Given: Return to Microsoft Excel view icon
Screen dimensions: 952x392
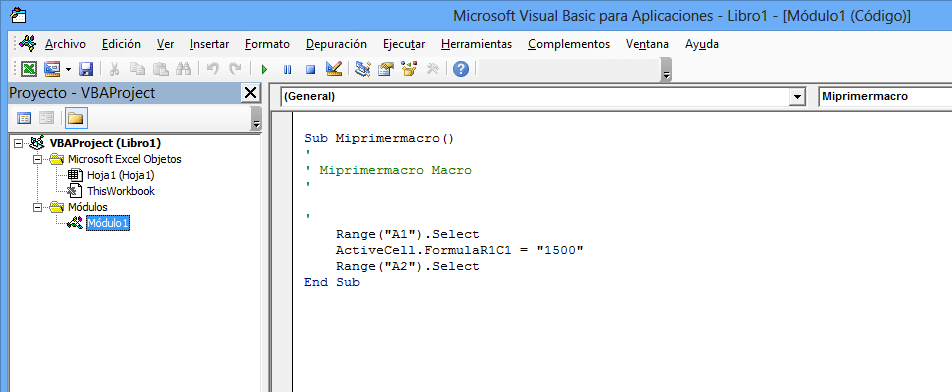Looking at the screenshot, I should 29,69.
